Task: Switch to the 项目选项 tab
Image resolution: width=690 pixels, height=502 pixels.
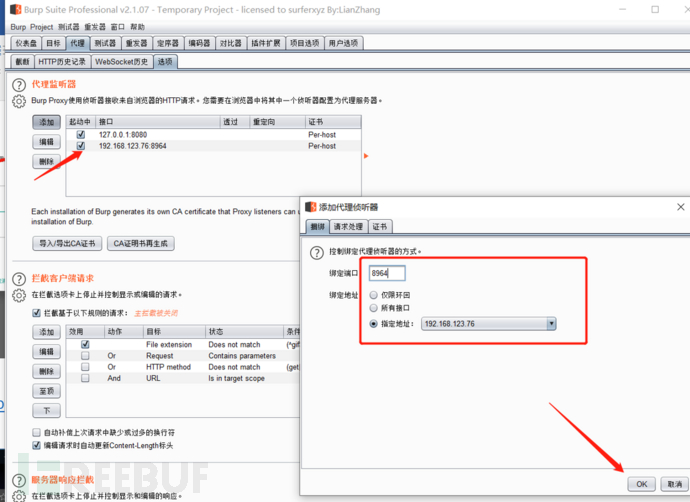Action: pos(305,43)
